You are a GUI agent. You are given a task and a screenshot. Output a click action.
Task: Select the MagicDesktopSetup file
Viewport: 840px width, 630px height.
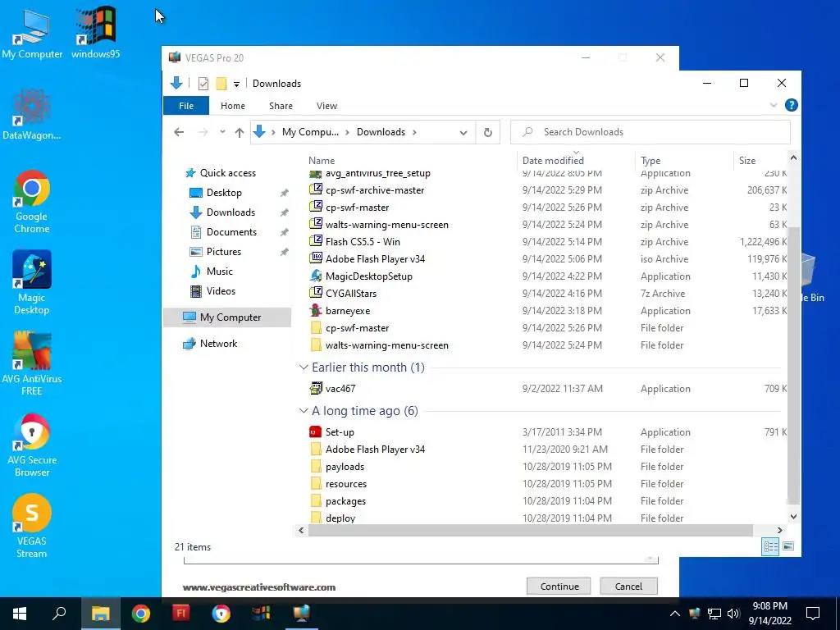(368, 276)
